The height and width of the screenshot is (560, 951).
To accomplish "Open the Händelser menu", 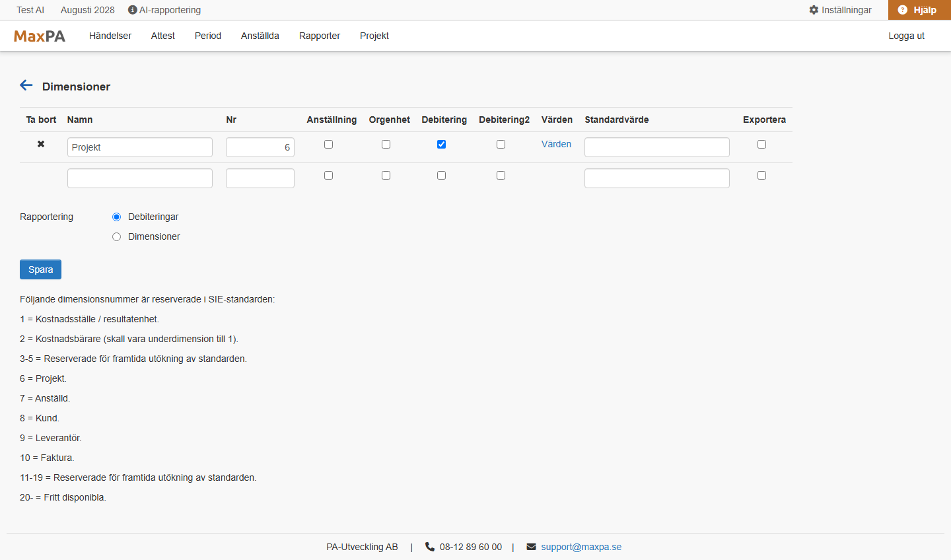I will tap(110, 36).
